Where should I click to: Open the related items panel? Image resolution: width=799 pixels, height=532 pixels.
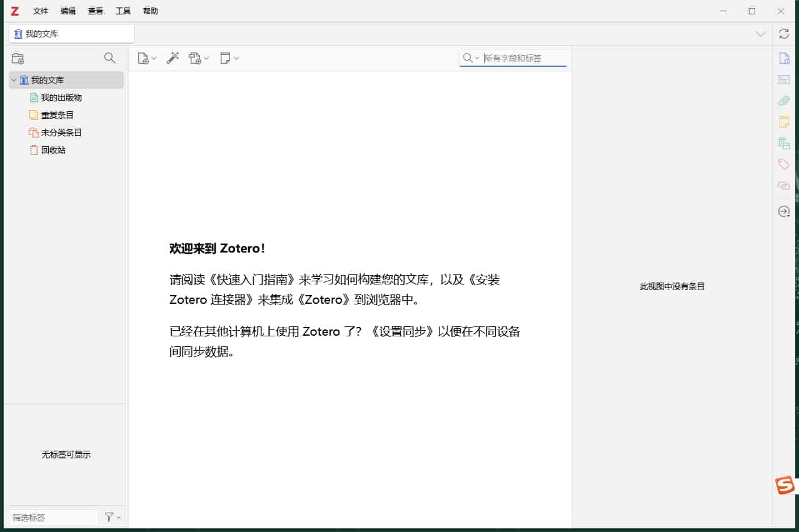coord(783,185)
